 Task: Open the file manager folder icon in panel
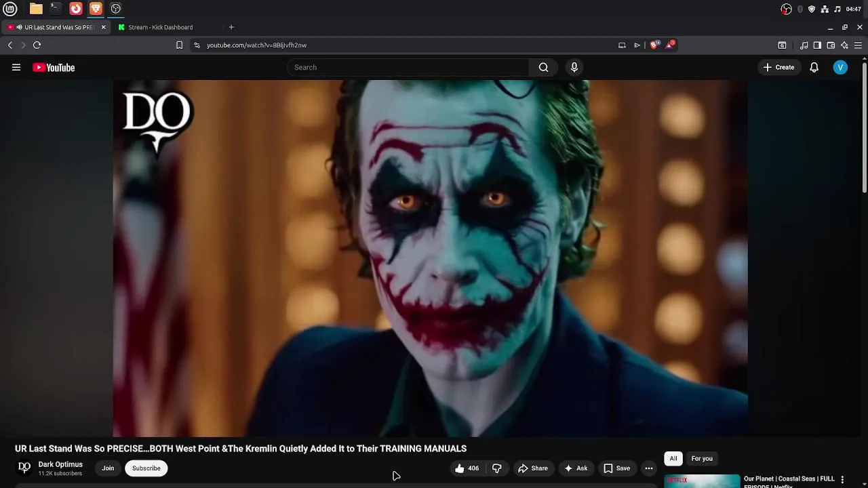click(36, 9)
